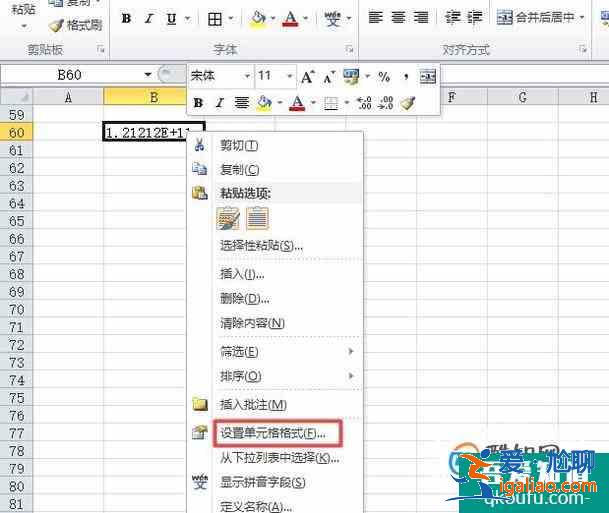Click the select-all corner of the sheet

(16, 97)
